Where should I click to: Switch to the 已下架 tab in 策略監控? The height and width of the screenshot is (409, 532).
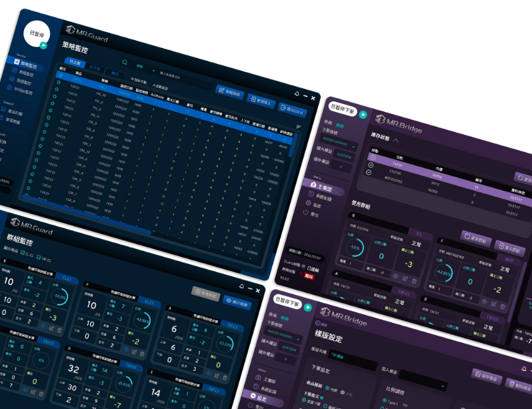pyautogui.click(x=95, y=68)
